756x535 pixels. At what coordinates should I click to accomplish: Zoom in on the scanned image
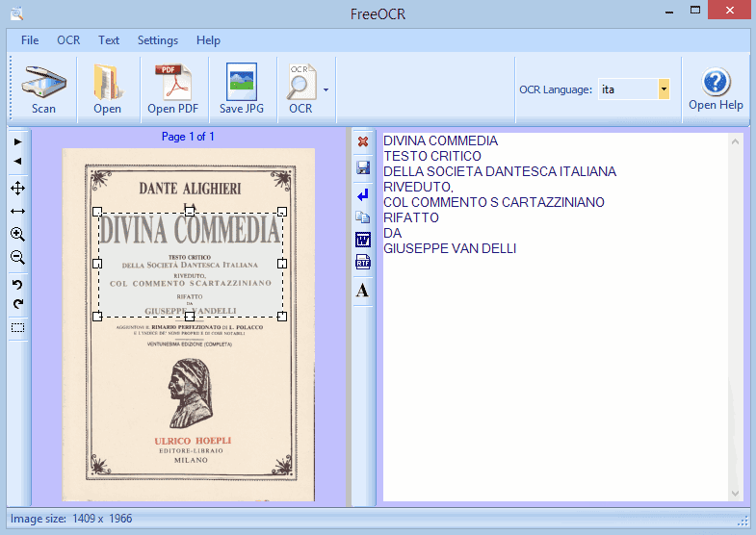18,235
